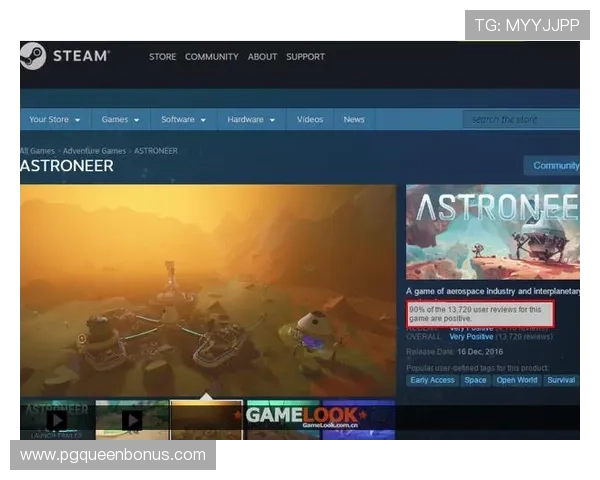Expand the Your Store dropdown
The height and width of the screenshot is (480, 600).
click(55, 119)
